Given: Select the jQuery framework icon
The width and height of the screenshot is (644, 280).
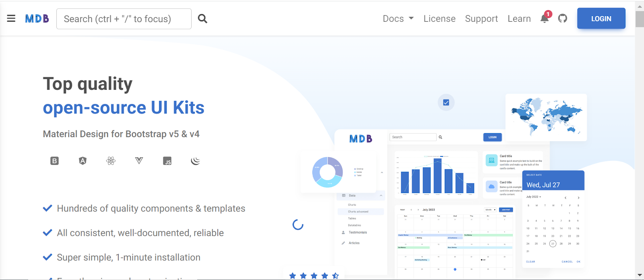Looking at the screenshot, I should tap(196, 161).
